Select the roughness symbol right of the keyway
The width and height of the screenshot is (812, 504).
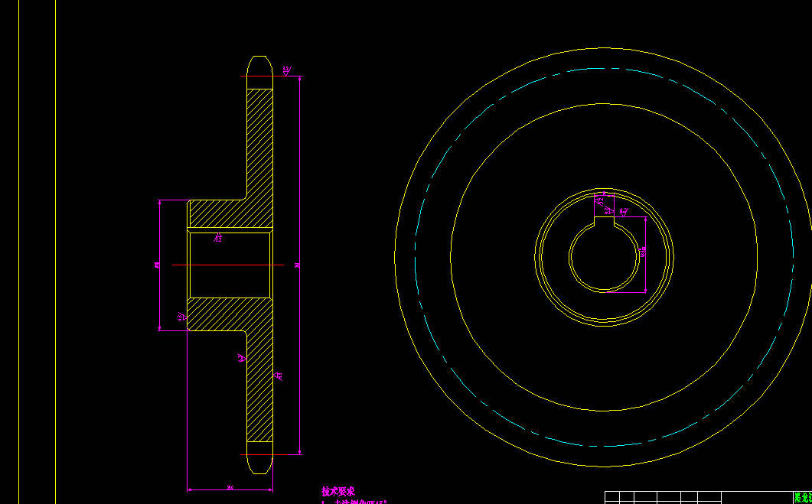(x=624, y=212)
